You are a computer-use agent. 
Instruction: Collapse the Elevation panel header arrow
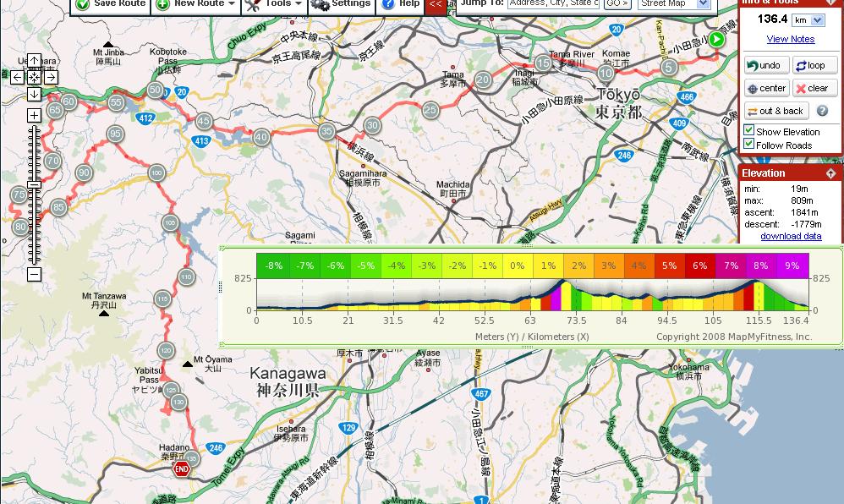tap(831, 173)
